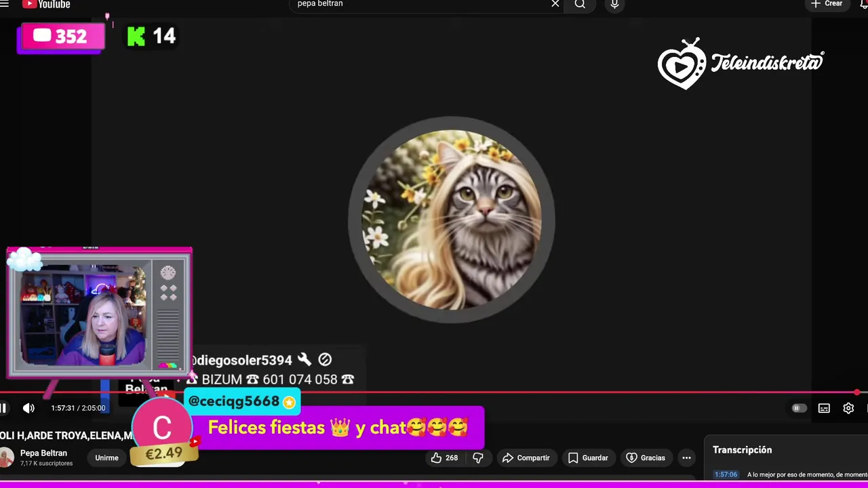Click the €2.49 donation amount
Viewport: 868px width, 488px height.
point(163,453)
